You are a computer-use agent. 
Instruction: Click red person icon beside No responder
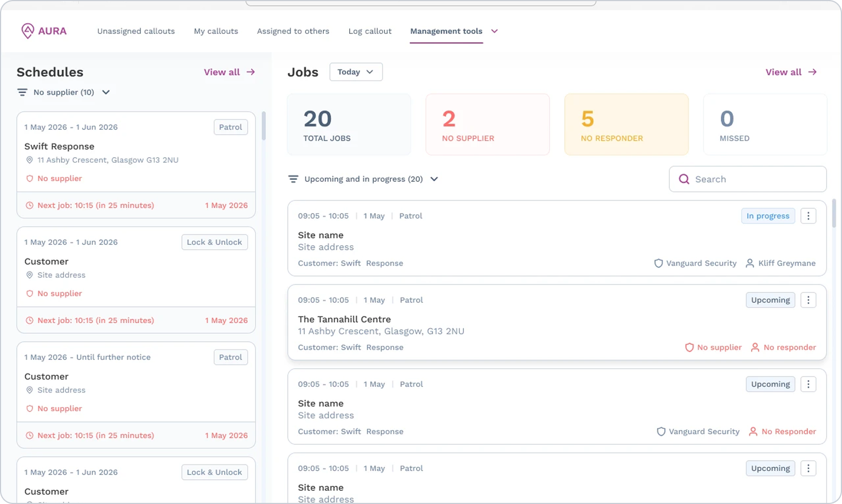click(x=755, y=347)
